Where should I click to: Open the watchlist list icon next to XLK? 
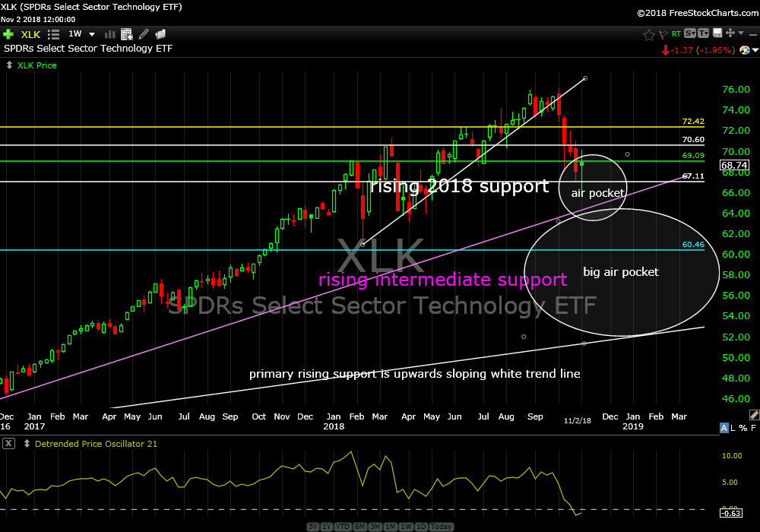pos(53,34)
